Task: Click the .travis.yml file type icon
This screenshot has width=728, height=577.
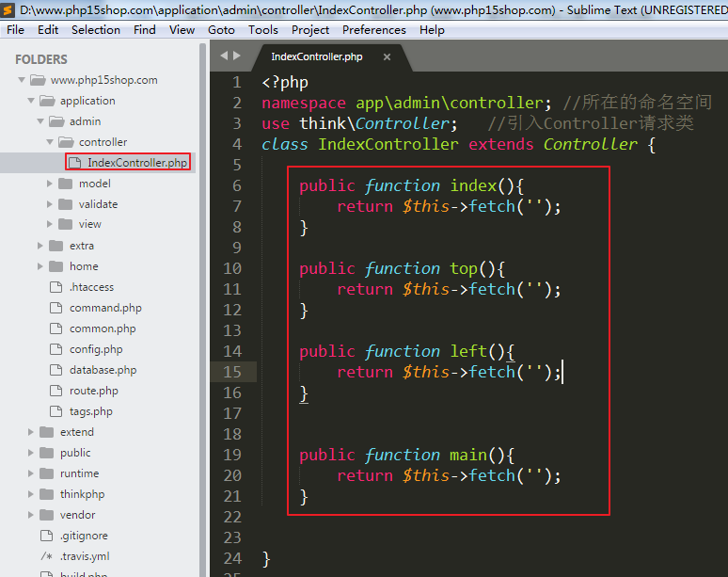Action: (x=46, y=556)
